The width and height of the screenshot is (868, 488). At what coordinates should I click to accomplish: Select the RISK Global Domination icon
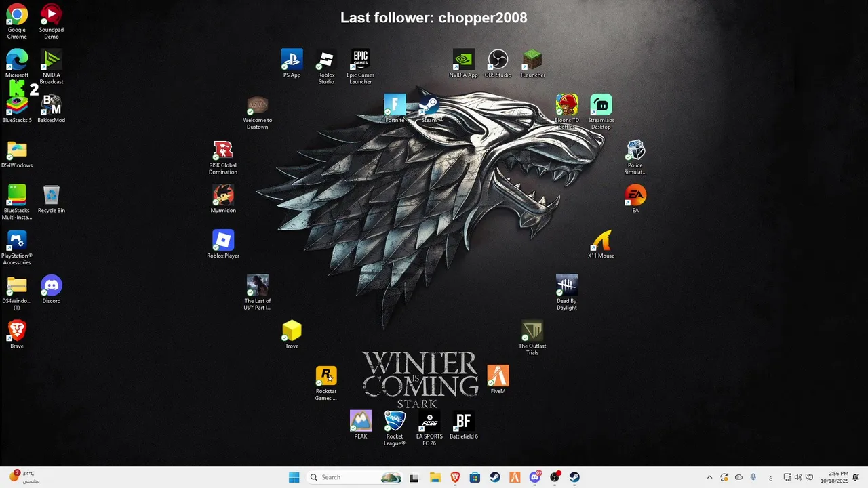pos(223,157)
